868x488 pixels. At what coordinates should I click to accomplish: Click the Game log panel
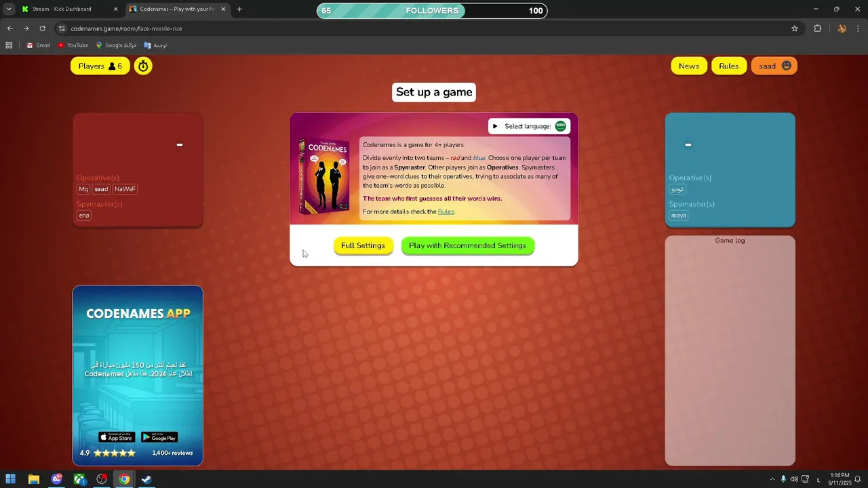click(x=730, y=350)
